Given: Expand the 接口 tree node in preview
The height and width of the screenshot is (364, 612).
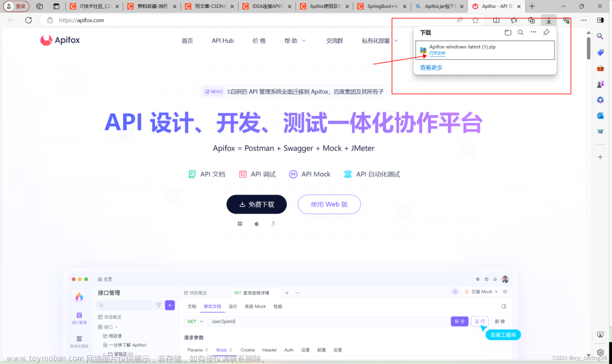Looking at the screenshot, I should click(108, 327).
